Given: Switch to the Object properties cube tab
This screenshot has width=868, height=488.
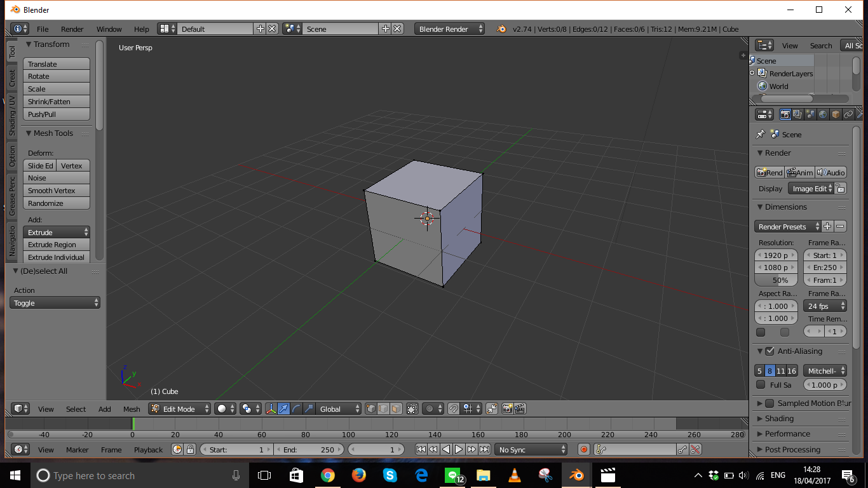Looking at the screenshot, I should (x=836, y=114).
